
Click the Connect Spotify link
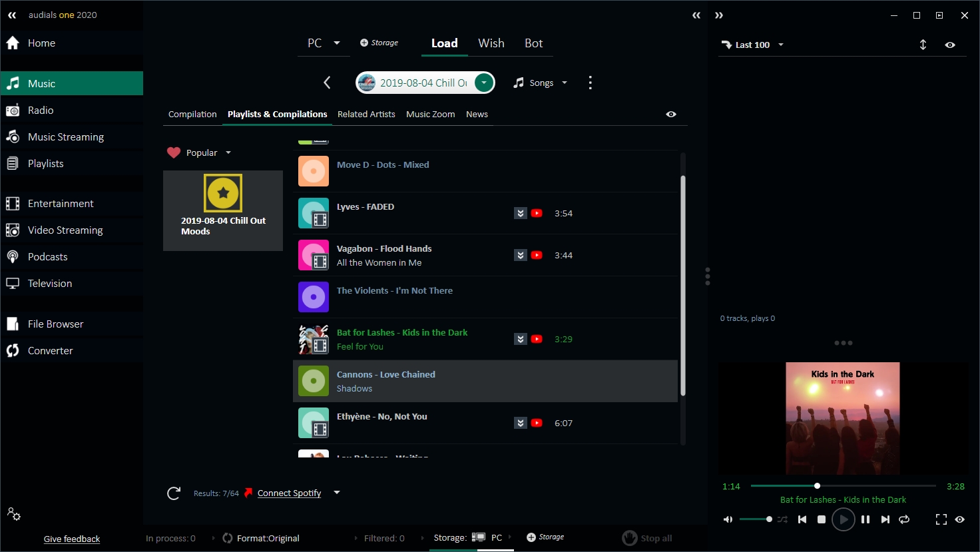point(289,493)
